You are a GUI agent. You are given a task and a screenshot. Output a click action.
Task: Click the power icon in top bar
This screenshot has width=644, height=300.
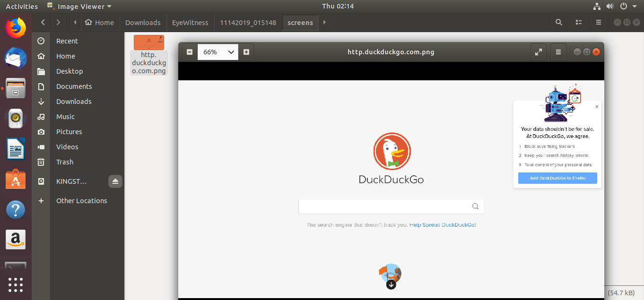tap(623, 6)
